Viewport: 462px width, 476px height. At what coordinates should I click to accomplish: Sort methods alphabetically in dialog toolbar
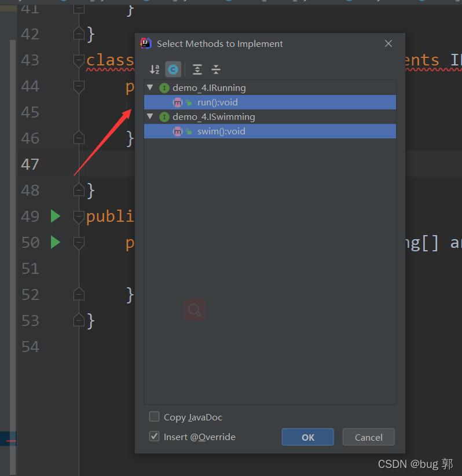[x=155, y=69]
